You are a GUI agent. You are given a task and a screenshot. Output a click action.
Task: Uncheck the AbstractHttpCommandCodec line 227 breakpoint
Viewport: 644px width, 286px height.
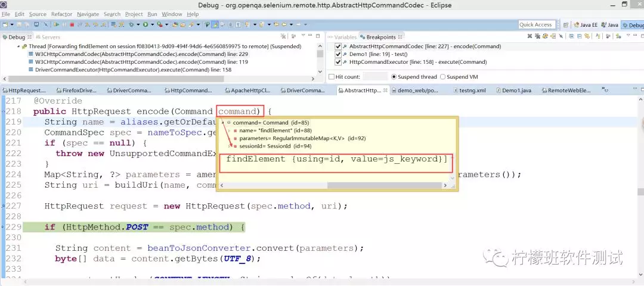(339, 46)
